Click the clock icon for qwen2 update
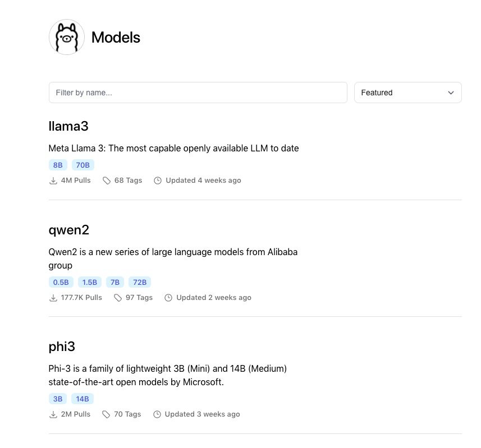Viewport: 481px width, 448px height. pyautogui.click(x=168, y=298)
